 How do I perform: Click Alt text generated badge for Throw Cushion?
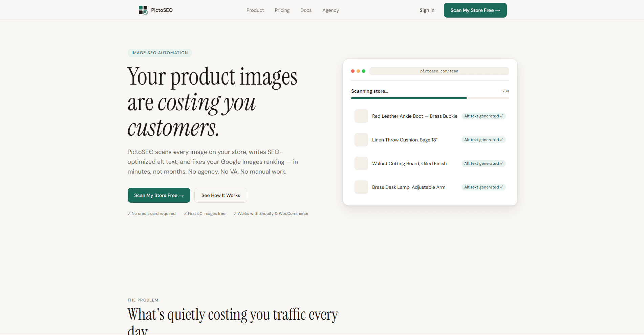(x=484, y=140)
